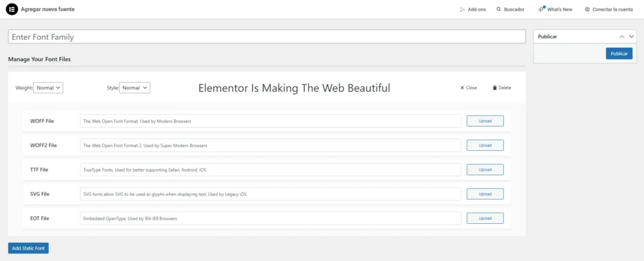Delete the font variation
Viewport: 644px width, 261px height.
501,88
